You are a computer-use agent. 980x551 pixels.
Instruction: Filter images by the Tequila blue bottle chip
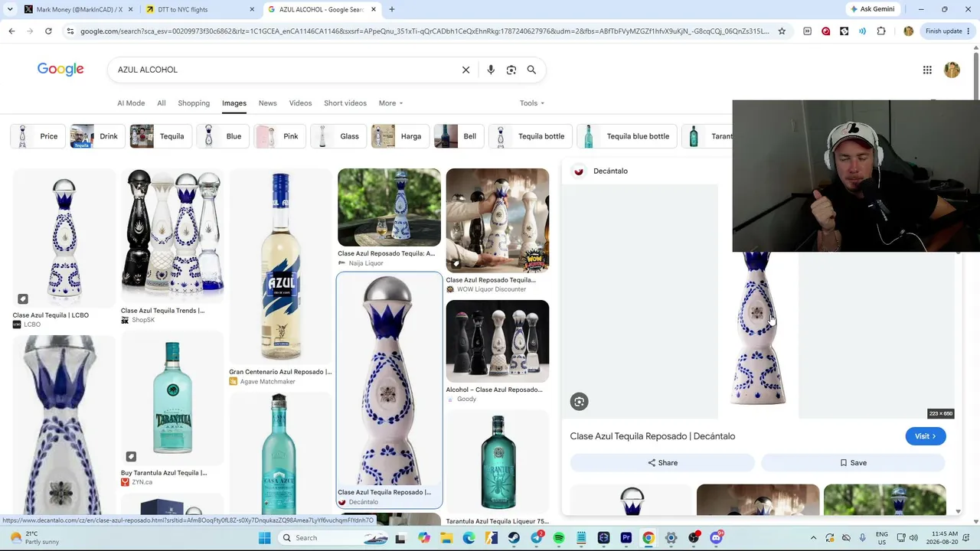pos(628,136)
